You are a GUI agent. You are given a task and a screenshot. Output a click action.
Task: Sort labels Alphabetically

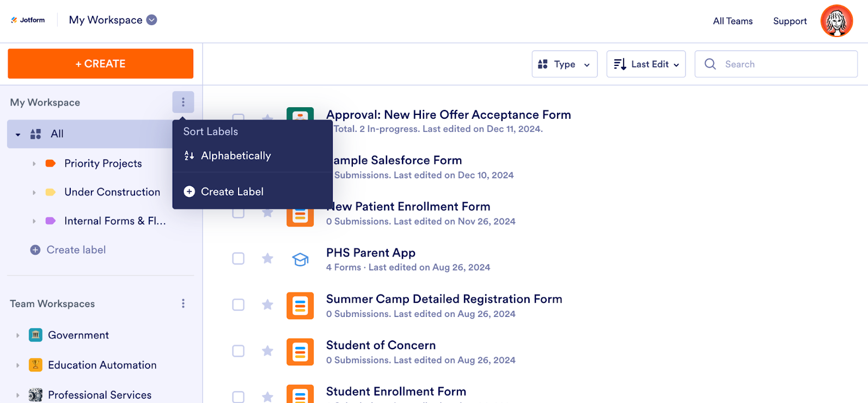pos(235,156)
